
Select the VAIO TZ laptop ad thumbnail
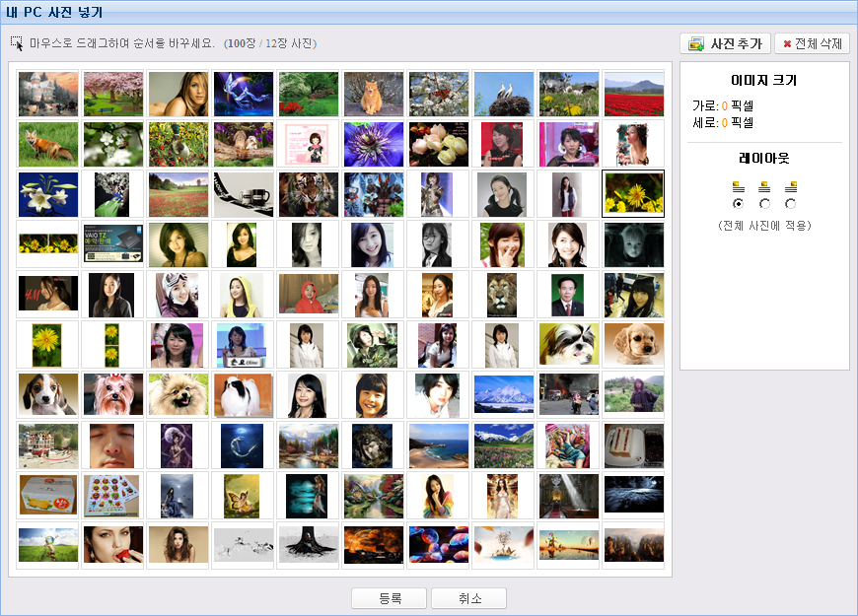[x=112, y=244]
